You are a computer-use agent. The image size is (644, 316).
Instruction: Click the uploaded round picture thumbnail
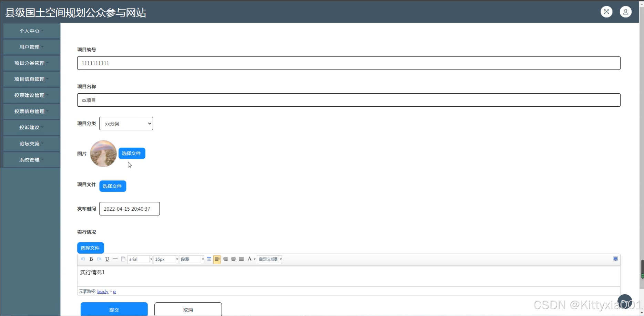point(103,154)
